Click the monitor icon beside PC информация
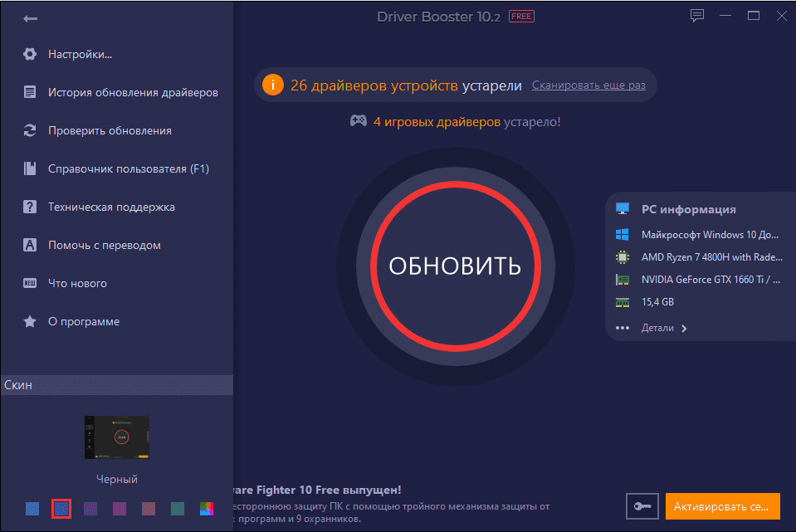Image resolution: width=796 pixels, height=532 pixels. tap(623, 208)
